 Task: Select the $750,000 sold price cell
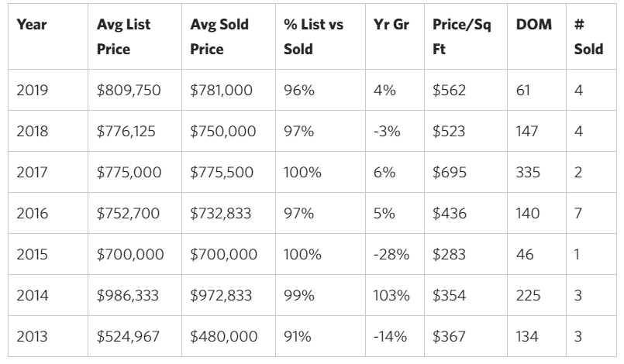tap(222, 132)
